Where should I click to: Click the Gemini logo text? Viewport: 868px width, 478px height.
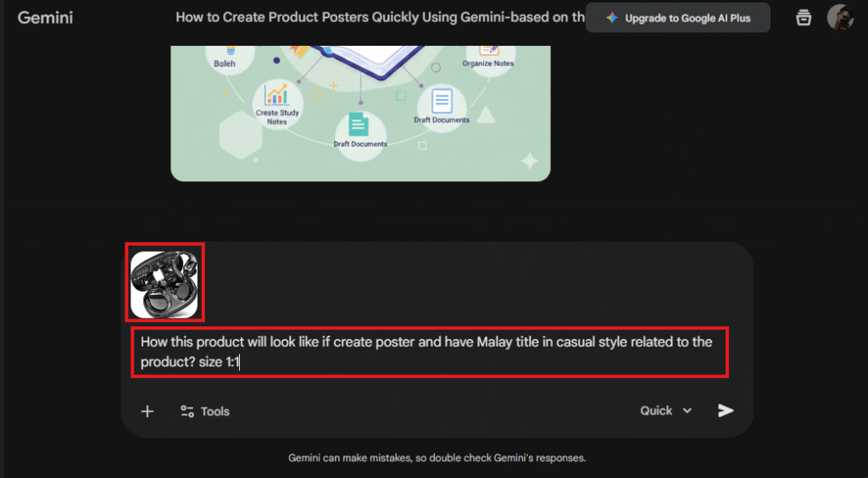[x=46, y=18]
